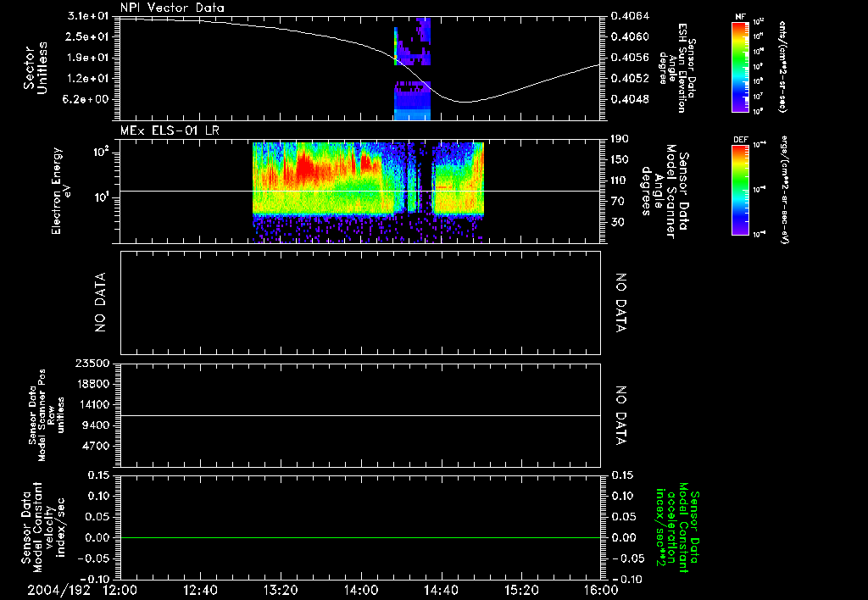Click the 14:00 time axis label

coord(361,591)
